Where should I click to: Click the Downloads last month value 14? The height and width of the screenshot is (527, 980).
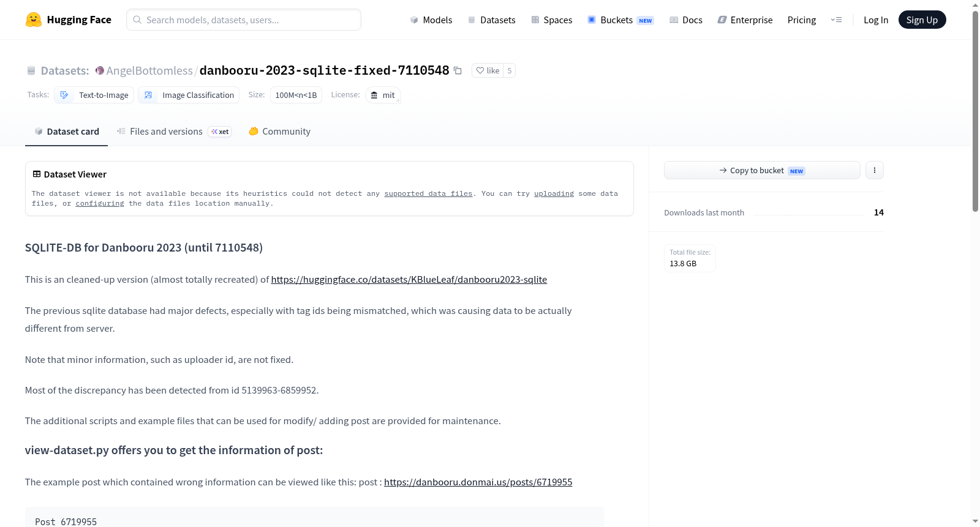[x=879, y=212]
